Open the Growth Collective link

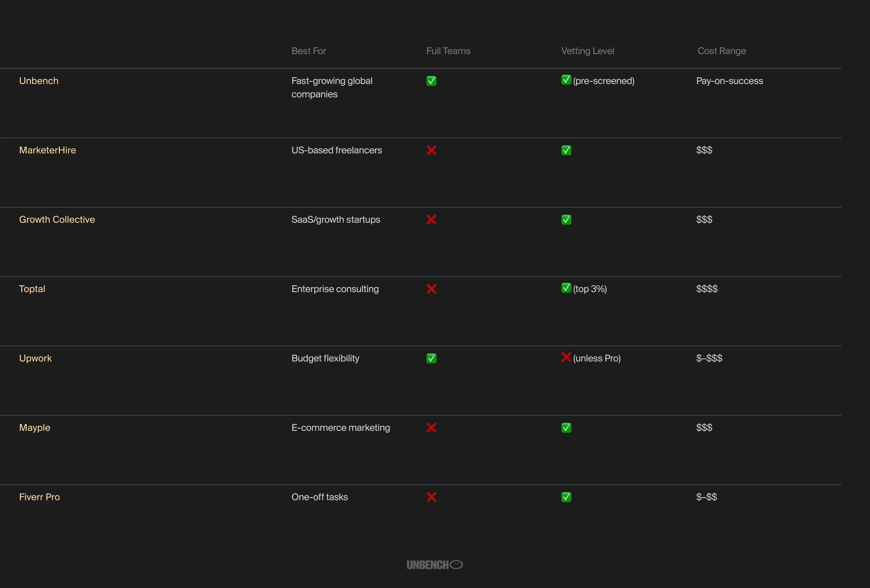click(57, 220)
